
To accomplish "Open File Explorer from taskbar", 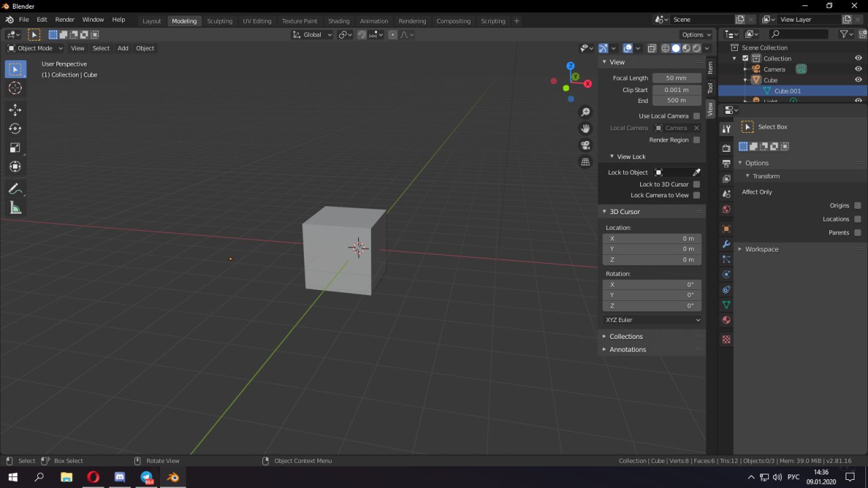I will [x=66, y=477].
